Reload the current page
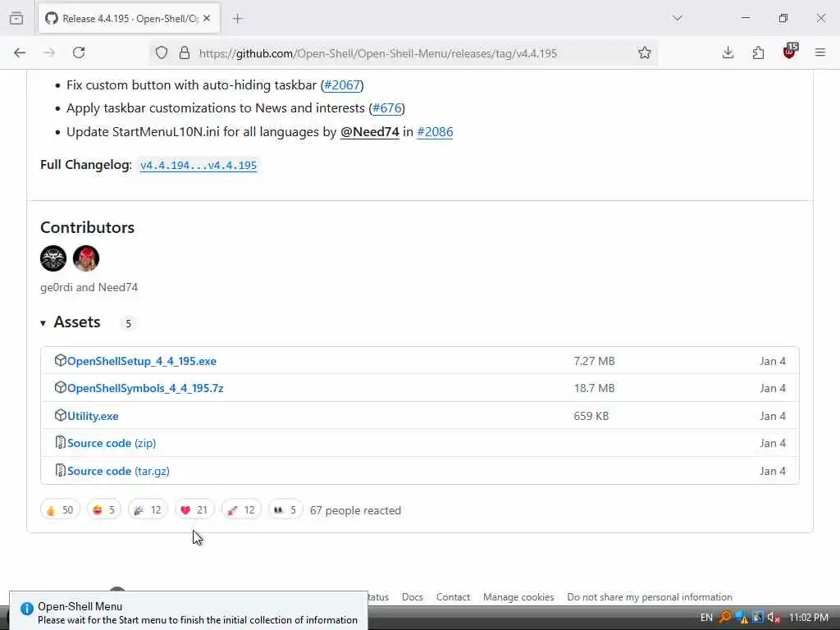 click(79, 52)
